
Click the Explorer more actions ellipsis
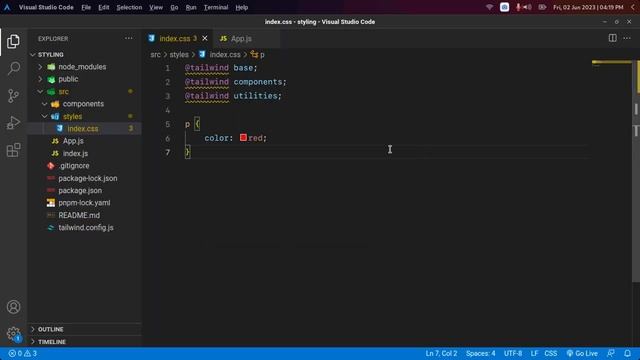click(x=129, y=38)
